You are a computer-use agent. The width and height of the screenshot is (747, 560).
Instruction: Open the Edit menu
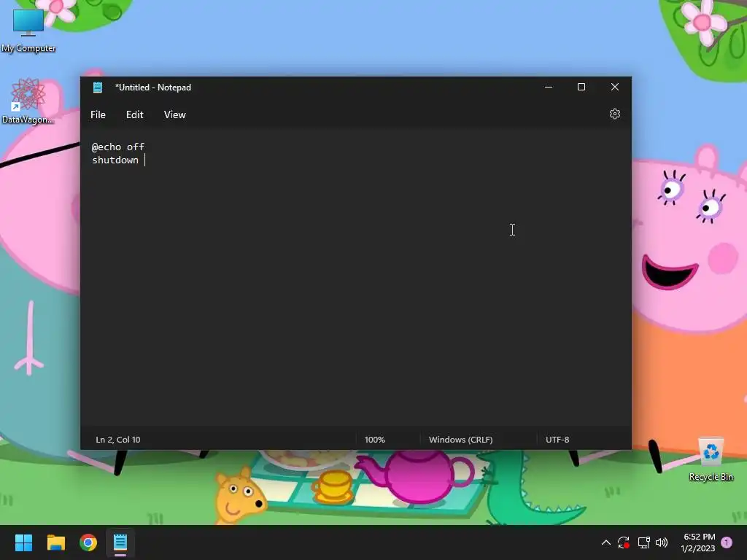[135, 114]
